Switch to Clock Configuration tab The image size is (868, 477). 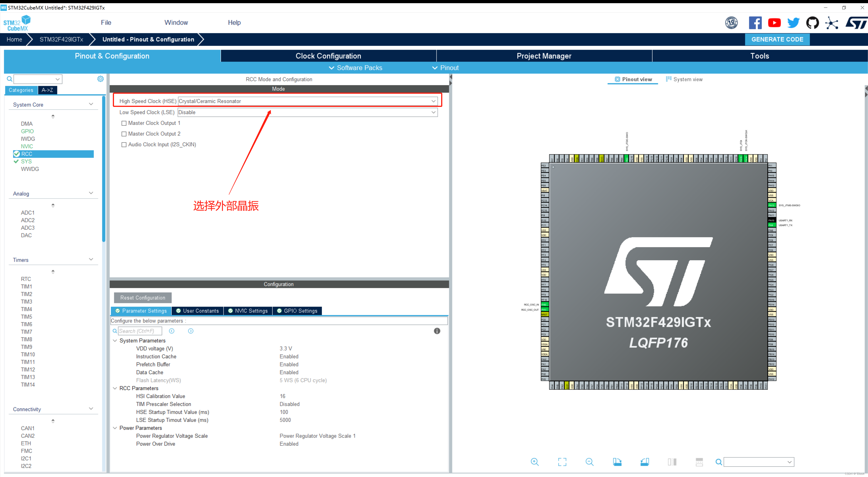(327, 56)
